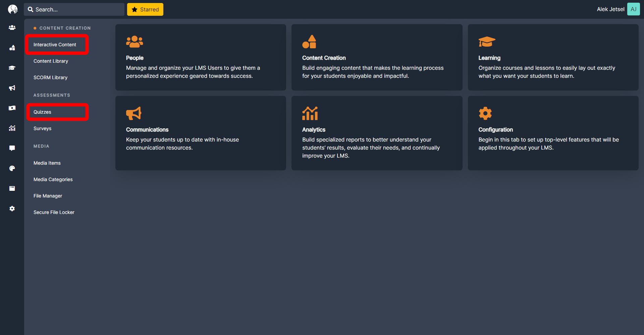Open Media Items in the menu
Image resolution: width=644 pixels, height=335 pixels.
[47, 163]
